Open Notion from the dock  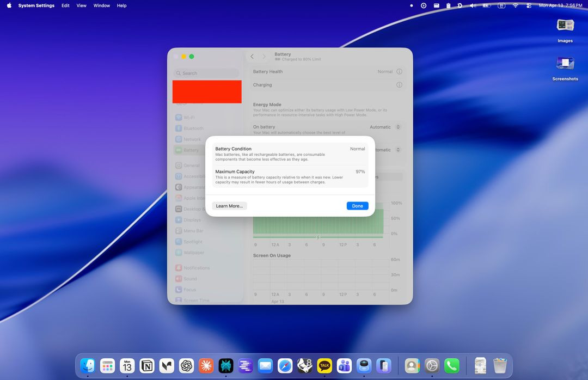(x=147, y=366)
